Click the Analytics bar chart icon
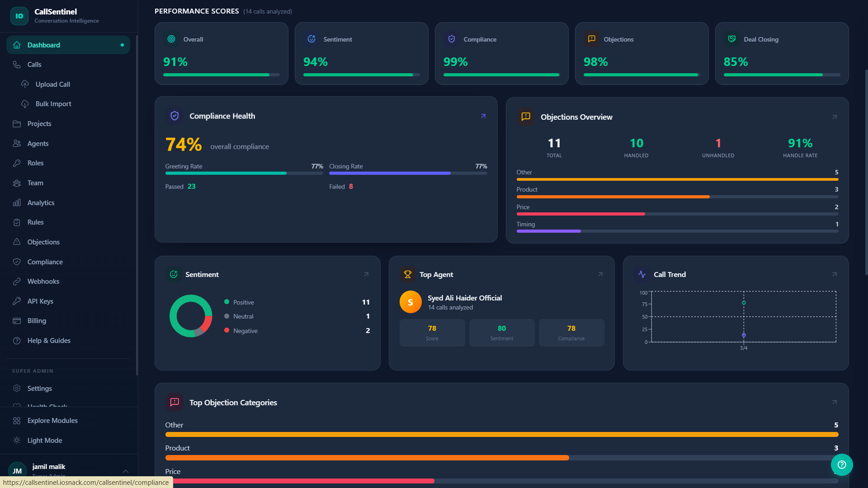Image resolution: width=868 pixels, height=488 pixels. 17,203
